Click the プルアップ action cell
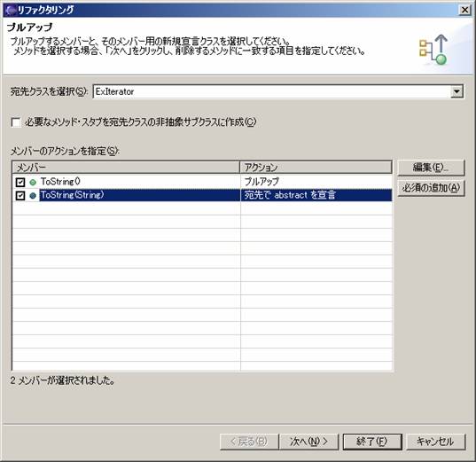Screen dimensions: 476x462 click(261, 182)
